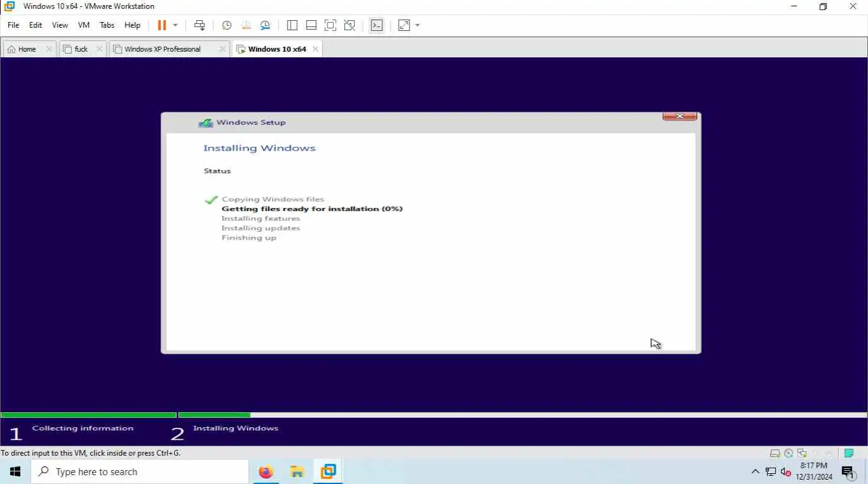Show hidden system tray icons

(x=755, y=471)
